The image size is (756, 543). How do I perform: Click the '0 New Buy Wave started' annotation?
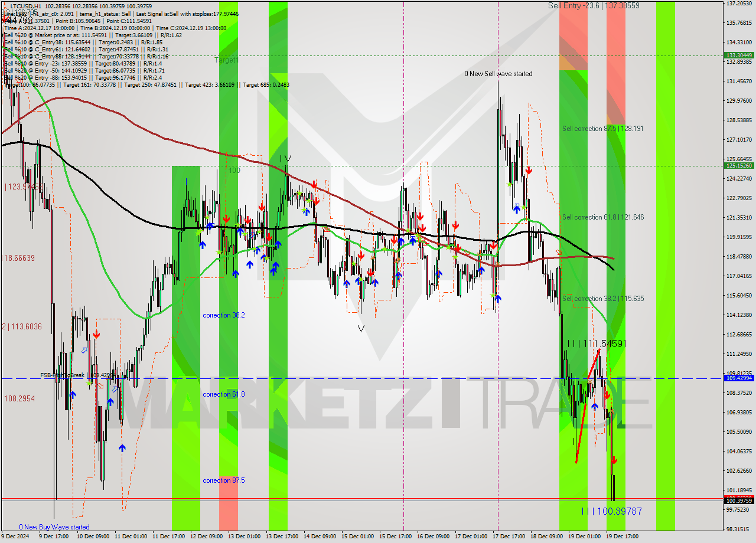coord(54,527)
